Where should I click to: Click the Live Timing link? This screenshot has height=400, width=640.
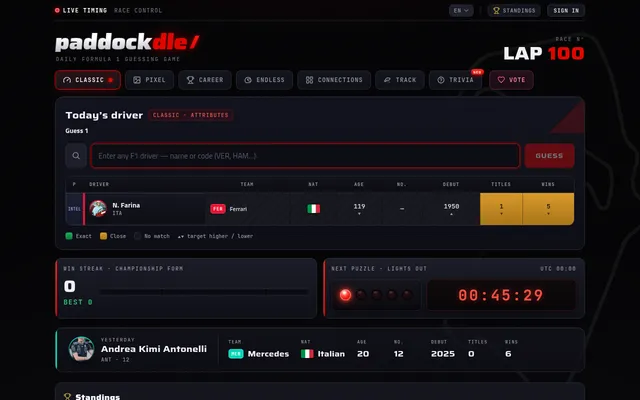[x=81, y=11]
